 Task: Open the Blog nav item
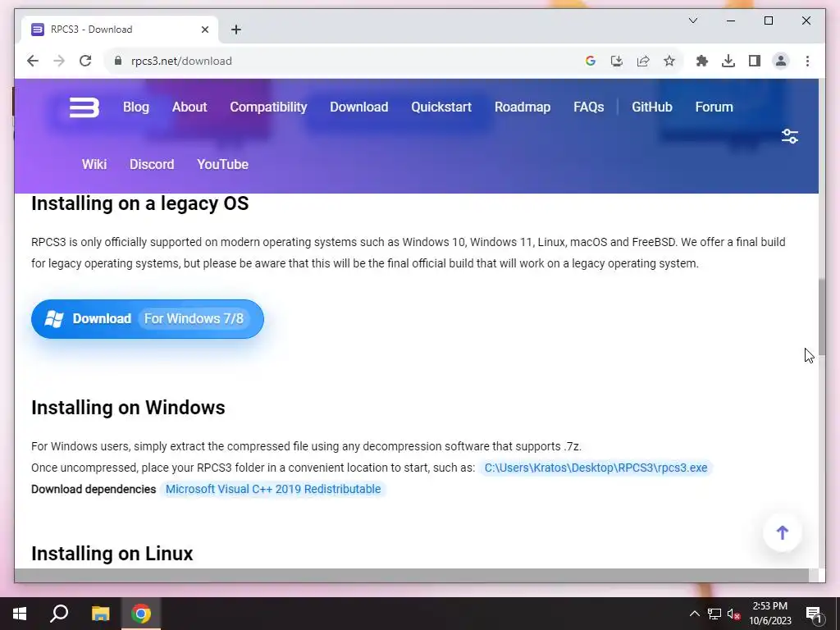[136, 107]
